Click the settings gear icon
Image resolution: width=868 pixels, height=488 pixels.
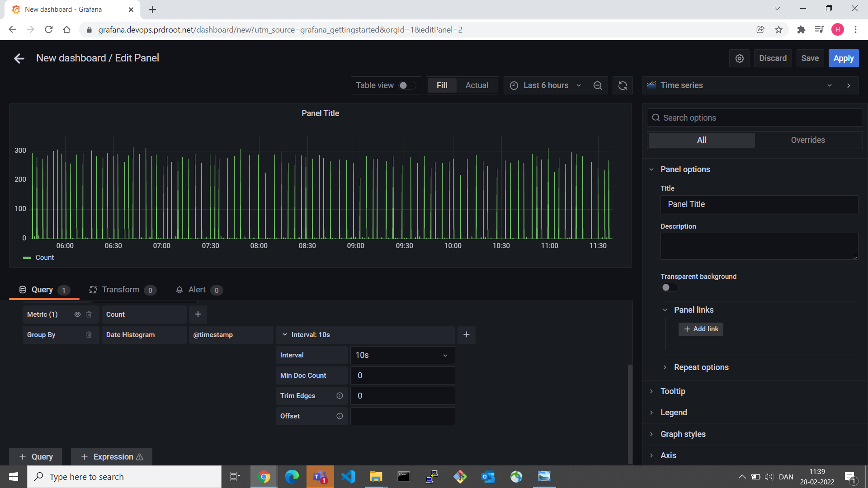(x=740, y=58)
